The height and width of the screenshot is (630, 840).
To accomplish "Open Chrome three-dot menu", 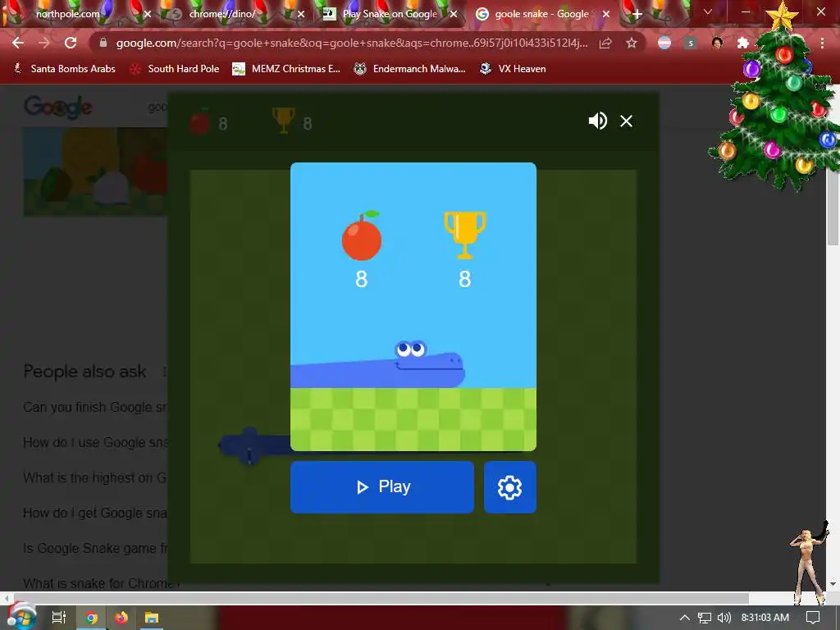I will click(x=822, y=43).
